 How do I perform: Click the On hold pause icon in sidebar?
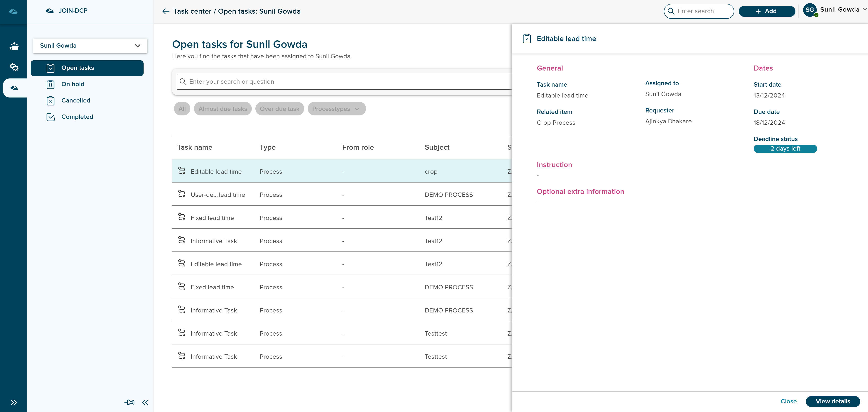(x=51, y=84)
